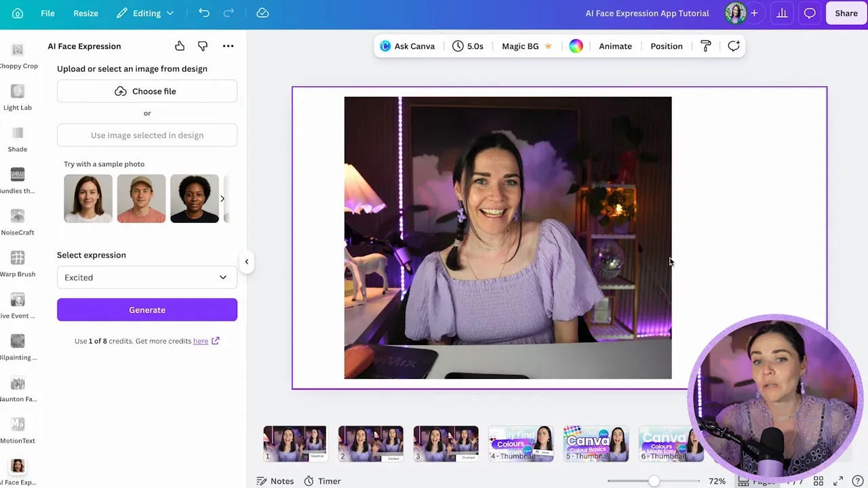Image resolution: width=868 pixels, height=488 pixels.
Task: Open the comments speech bubble icon
Action: coord(810,13)
